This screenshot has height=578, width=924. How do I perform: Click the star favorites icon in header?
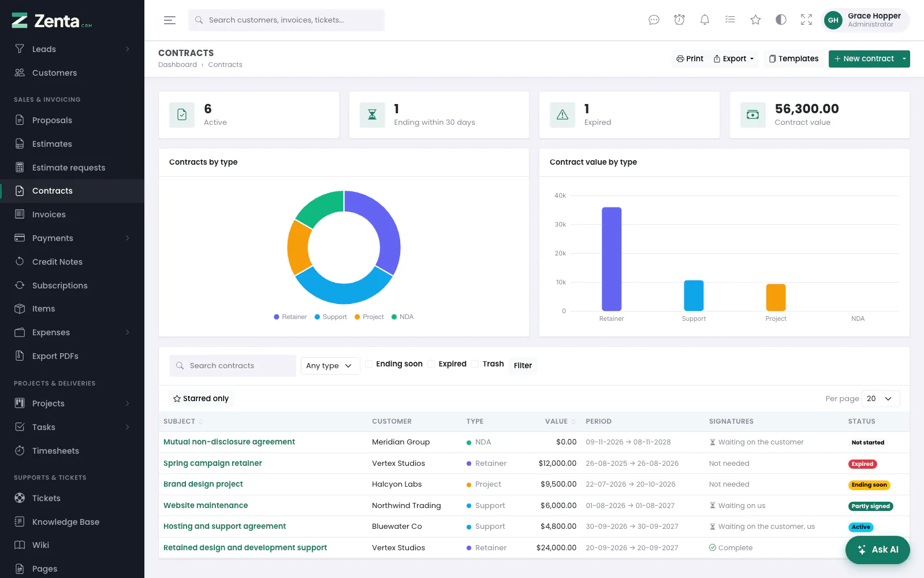pyautogui.click(x=755, y=20)
